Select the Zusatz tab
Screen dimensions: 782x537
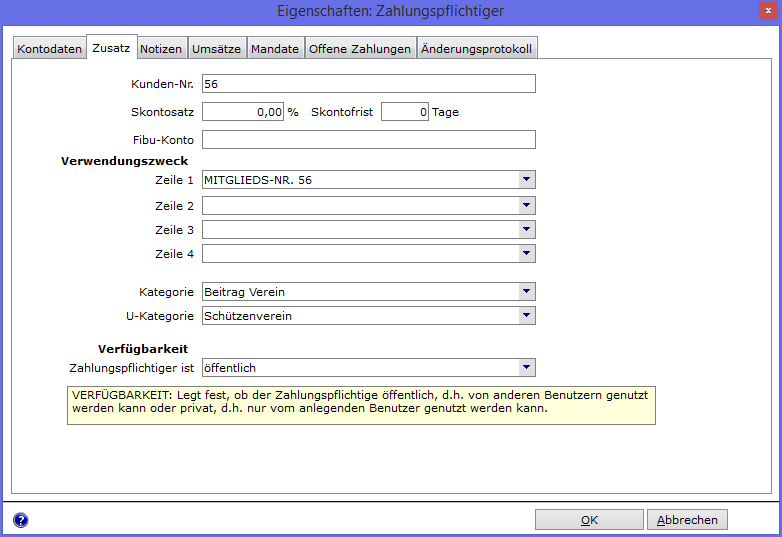[111, 48]
